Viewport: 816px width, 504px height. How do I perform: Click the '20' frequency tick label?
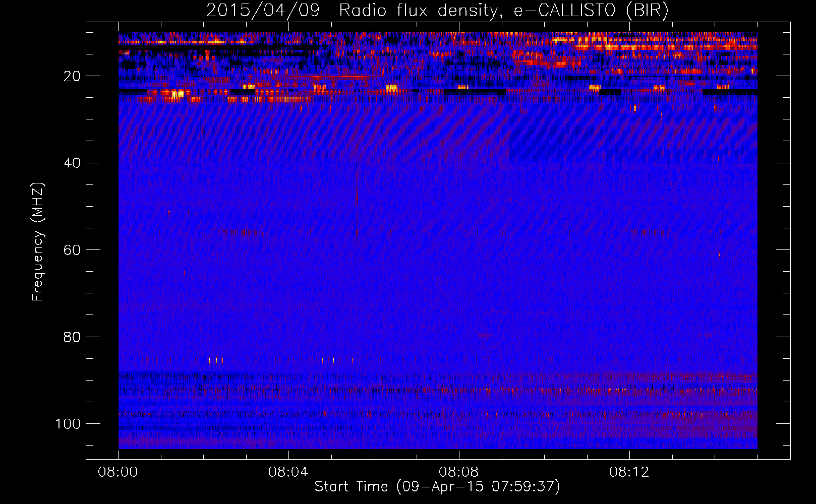(x=72, y=77)
